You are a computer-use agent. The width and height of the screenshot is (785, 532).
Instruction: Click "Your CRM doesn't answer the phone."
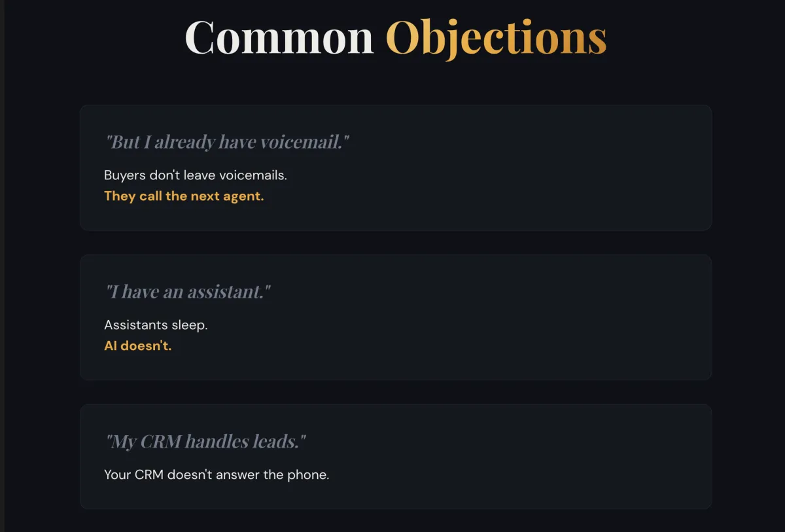pyautogui.click(x=217, y=475)
